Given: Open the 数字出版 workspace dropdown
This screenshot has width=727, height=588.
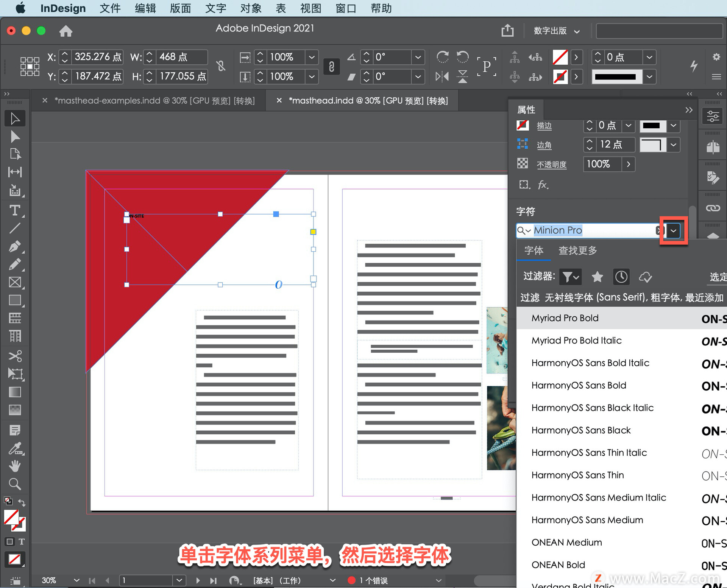Looking at the screenshot, I should point(557,31).
